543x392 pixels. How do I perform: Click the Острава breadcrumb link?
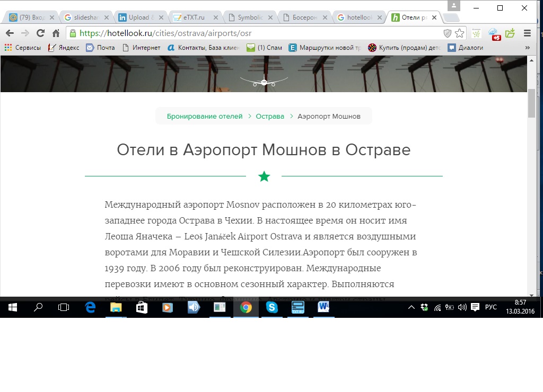pyautogui.click(x=270, y=116)
